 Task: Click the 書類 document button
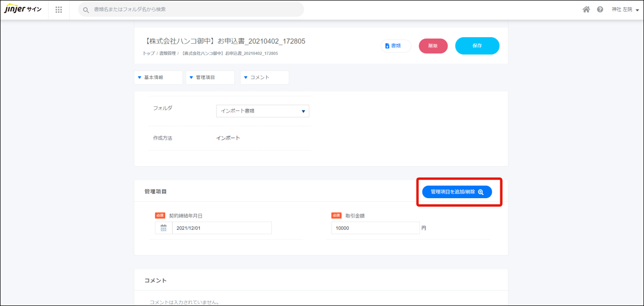click(395, 46)
